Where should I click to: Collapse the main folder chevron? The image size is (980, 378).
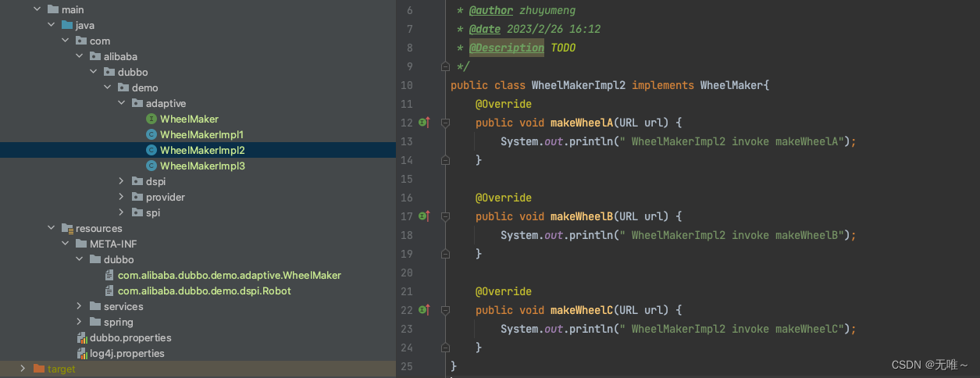37,9
